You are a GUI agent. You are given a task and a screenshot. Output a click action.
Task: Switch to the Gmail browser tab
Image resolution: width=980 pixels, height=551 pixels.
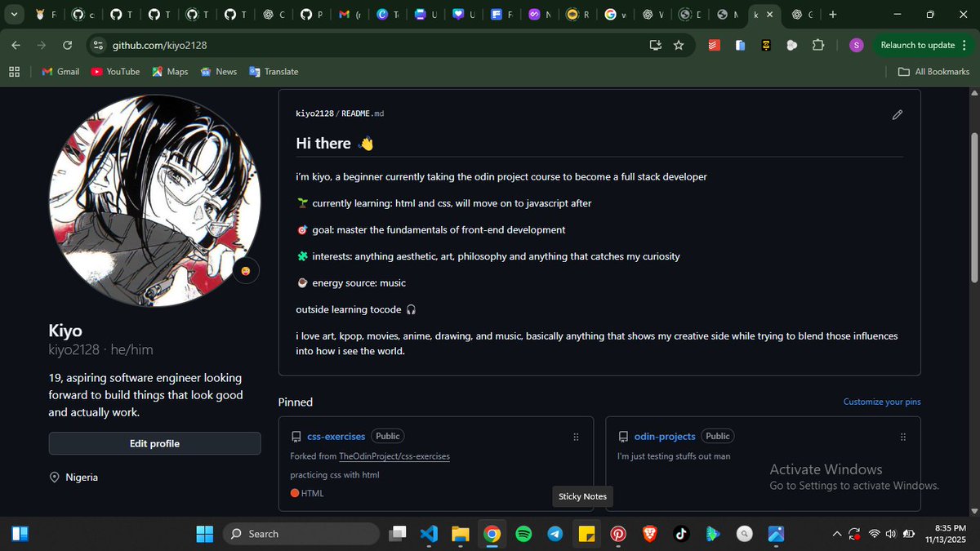click(x=349, y=15)
